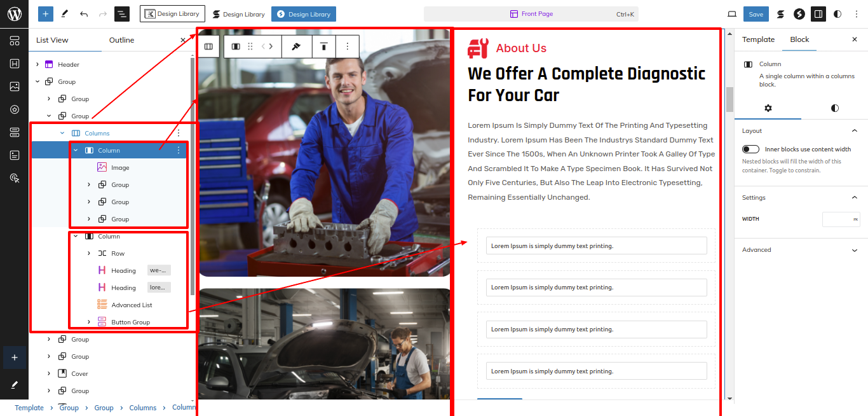Click the blue Design Library button
The width and height of the screenshot is (868, 416).
304,14
